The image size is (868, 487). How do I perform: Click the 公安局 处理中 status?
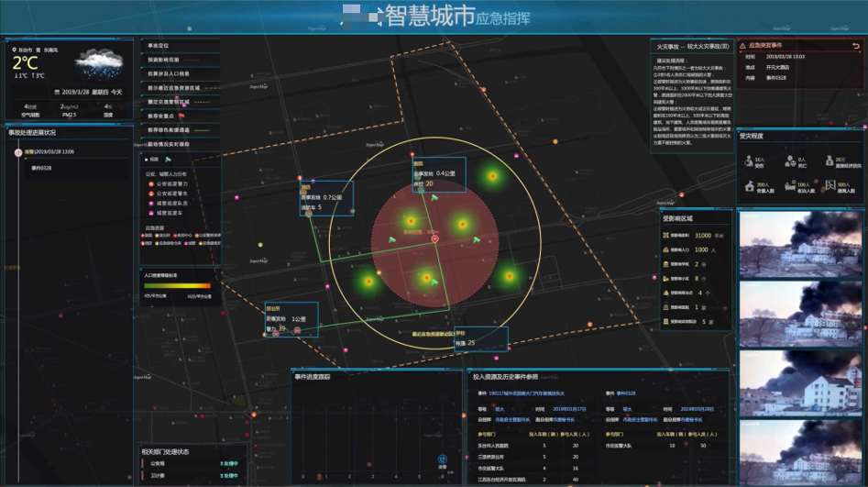tap(229, 464)
